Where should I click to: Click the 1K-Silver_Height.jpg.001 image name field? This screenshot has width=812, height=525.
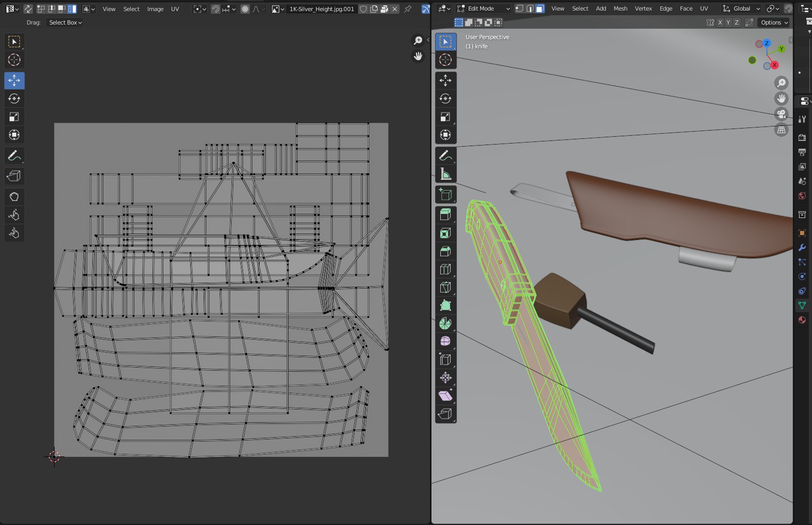322,9
